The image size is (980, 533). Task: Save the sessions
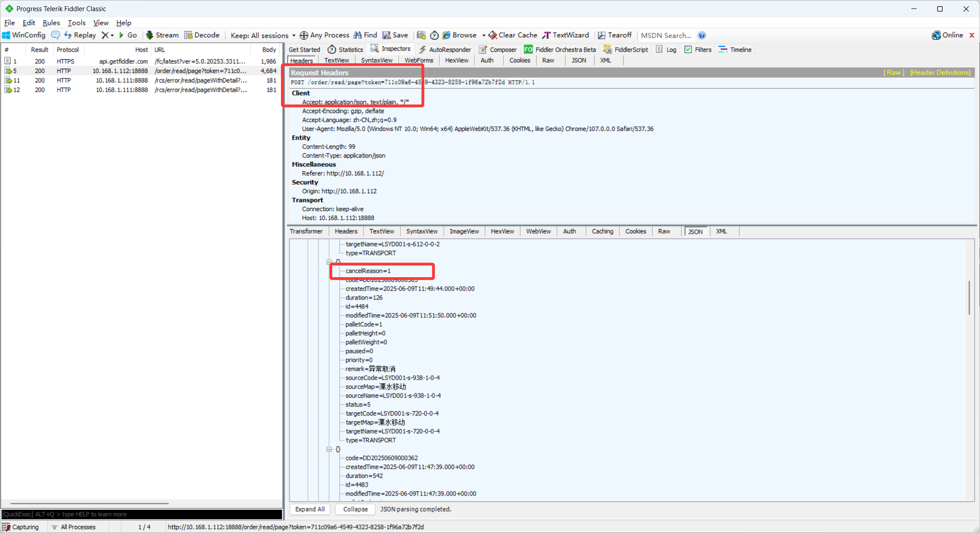pos(395,35)
